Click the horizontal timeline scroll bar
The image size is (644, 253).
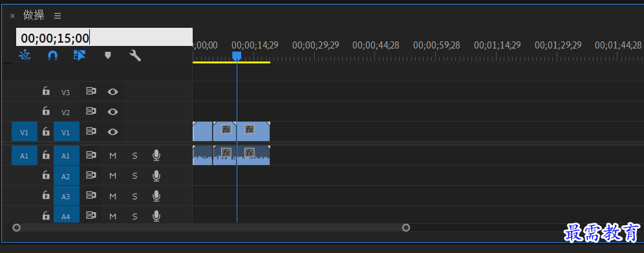(x=211, y=228)
